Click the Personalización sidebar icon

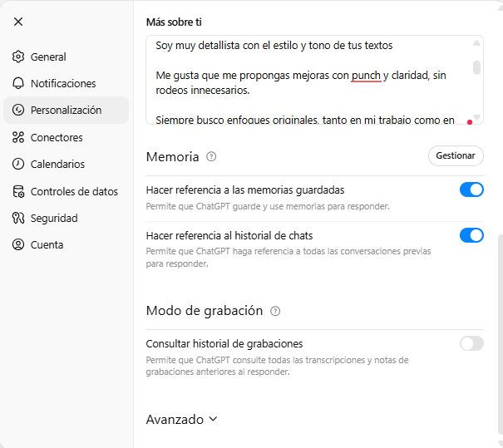18,111
